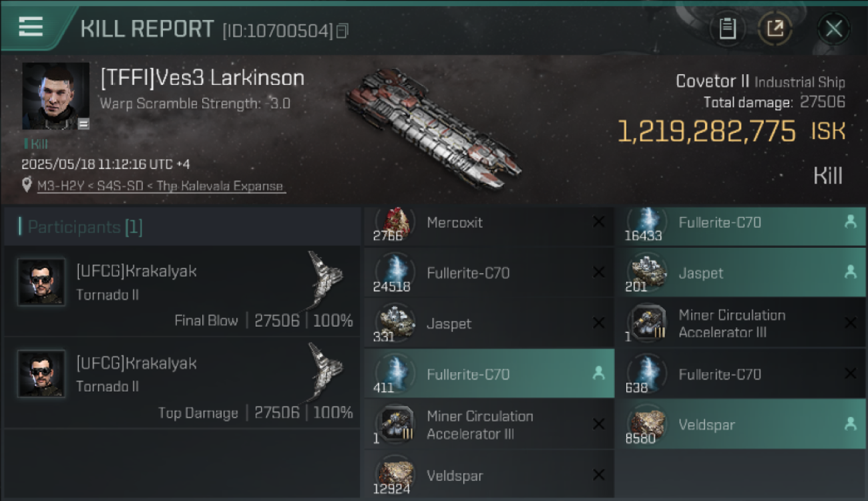Click the share export icon

pos(775,29)
